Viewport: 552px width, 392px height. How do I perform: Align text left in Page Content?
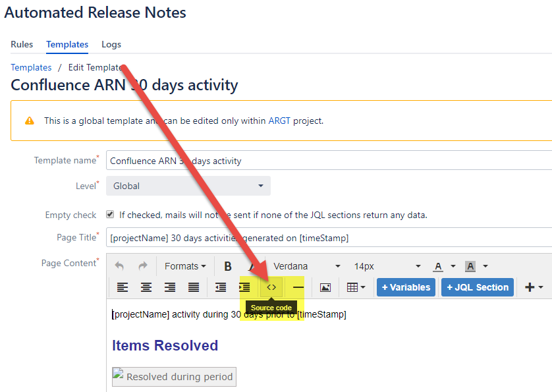click(122, 287)
